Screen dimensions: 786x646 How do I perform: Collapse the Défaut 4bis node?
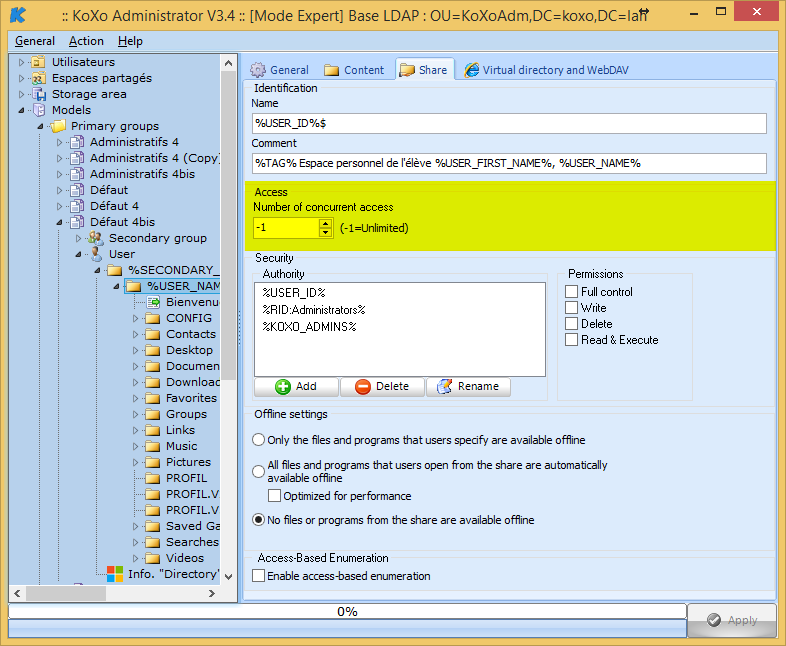tap(60, 222)
